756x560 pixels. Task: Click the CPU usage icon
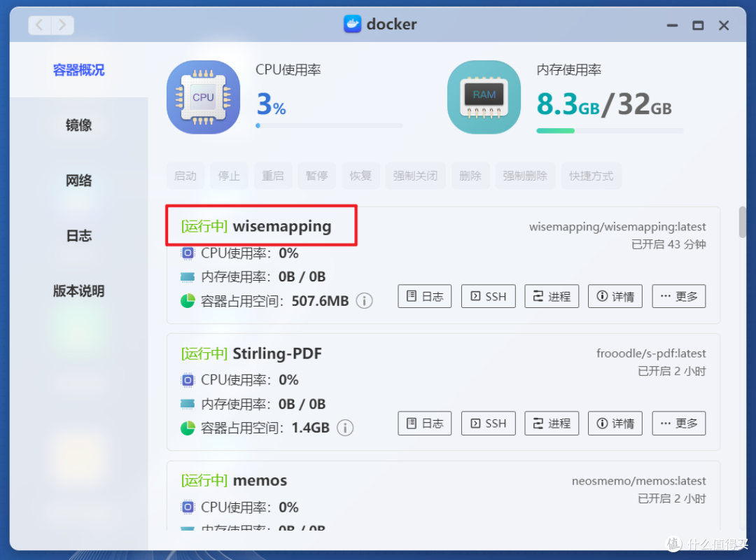[203, 97]
